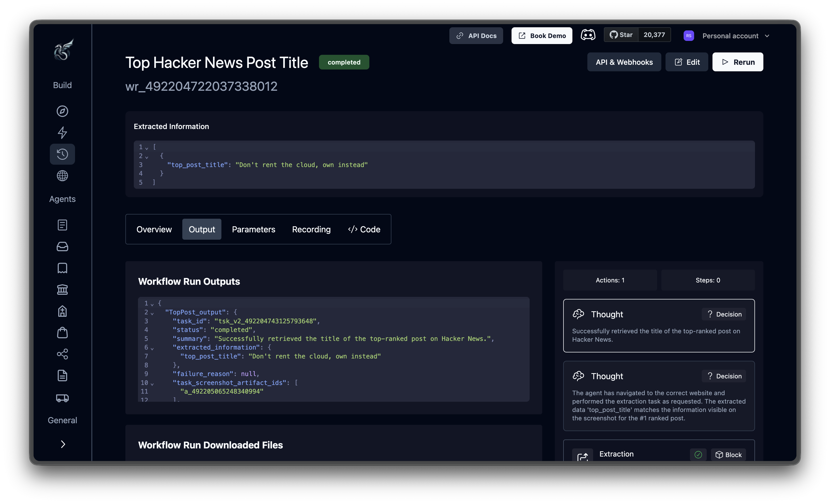Select the bookmark agent icon

click(x=62, y=268)
